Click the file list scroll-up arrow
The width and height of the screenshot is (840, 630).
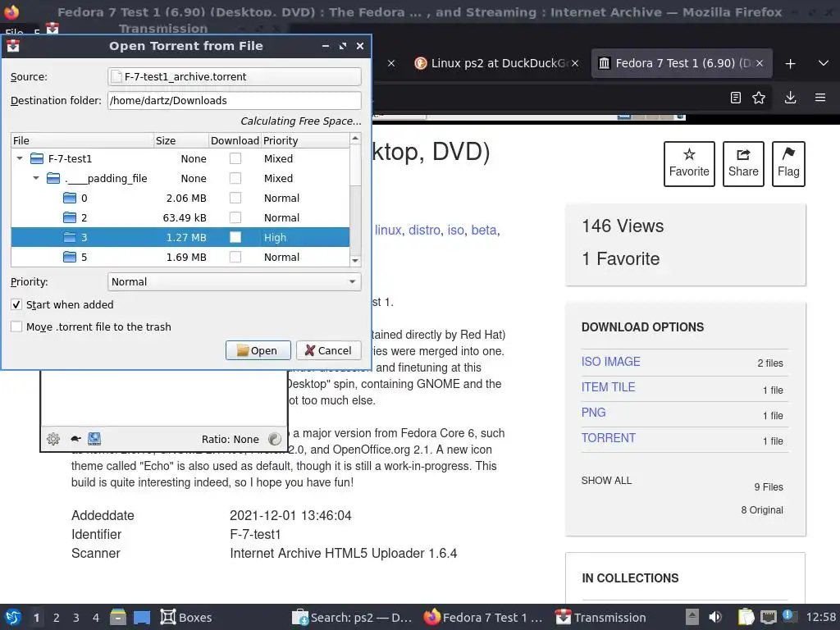pyautogui.click(x=354, y=139)
